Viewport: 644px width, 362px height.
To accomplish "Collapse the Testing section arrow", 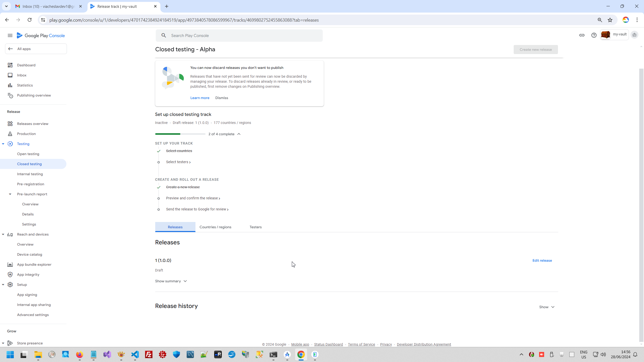I will [3, 144].
